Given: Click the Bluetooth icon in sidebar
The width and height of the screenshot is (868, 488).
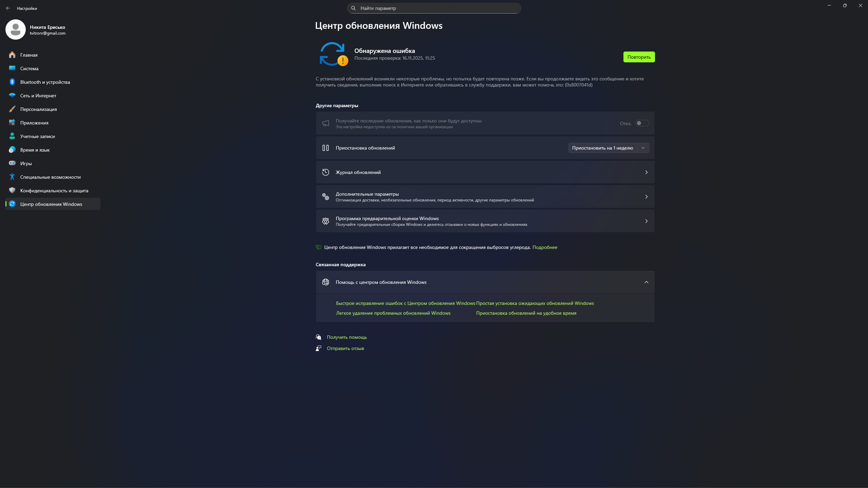Looking at the screenshot, I should coord(12,82).
